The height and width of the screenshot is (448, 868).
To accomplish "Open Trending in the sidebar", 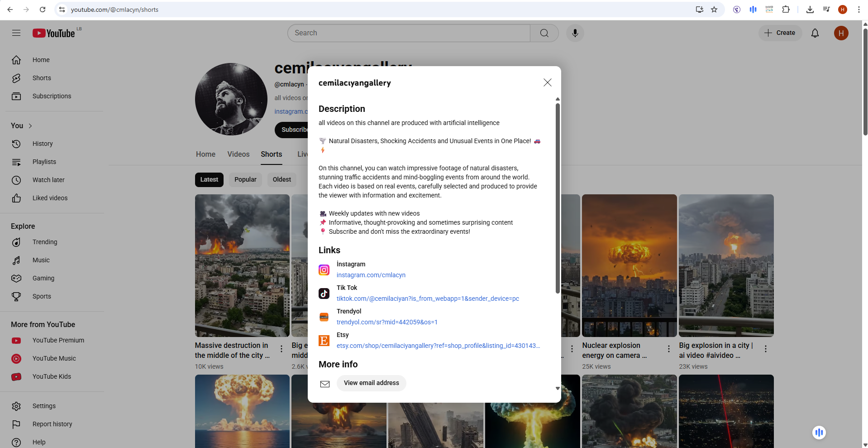I will 45,242.
